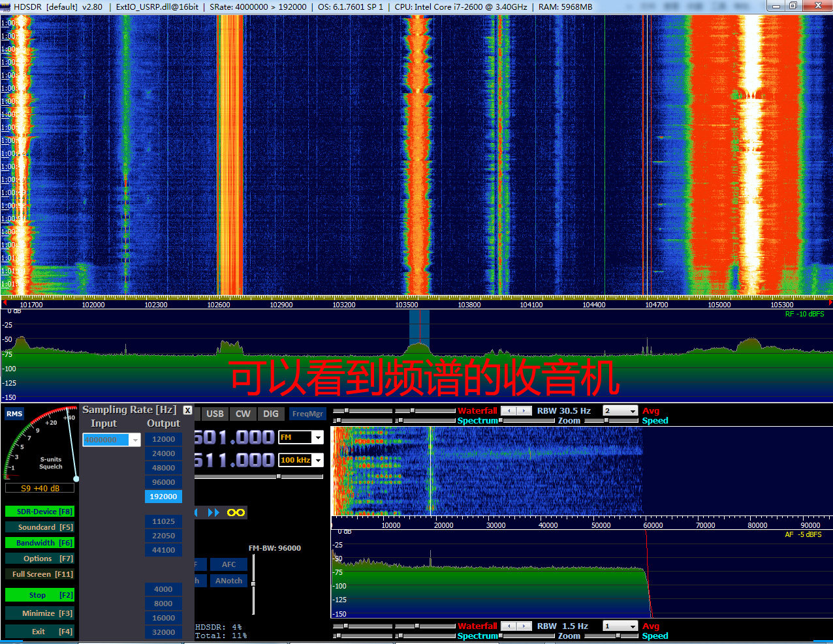
Task: Expand the 100 kHz step dropdown
Action: pos(301,460)
